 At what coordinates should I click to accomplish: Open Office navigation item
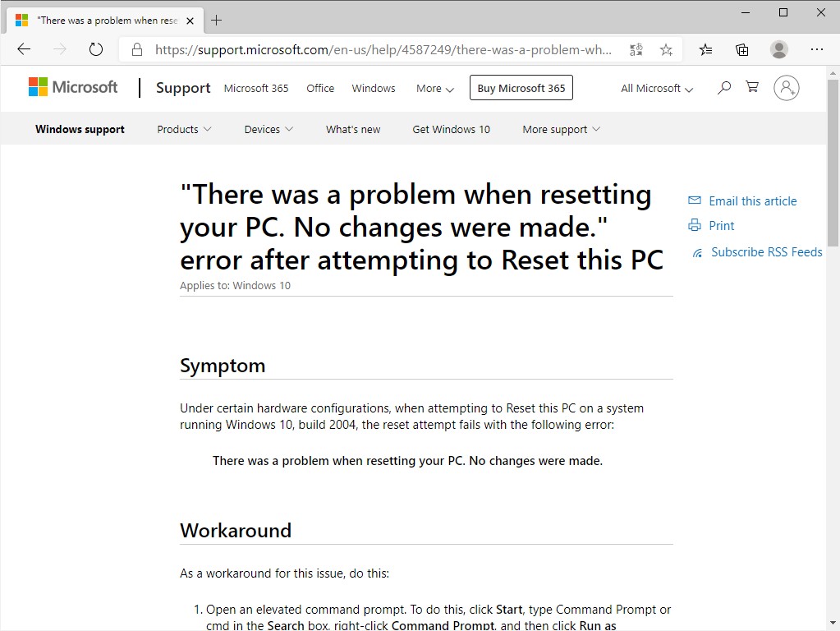(x=320, y=89)
